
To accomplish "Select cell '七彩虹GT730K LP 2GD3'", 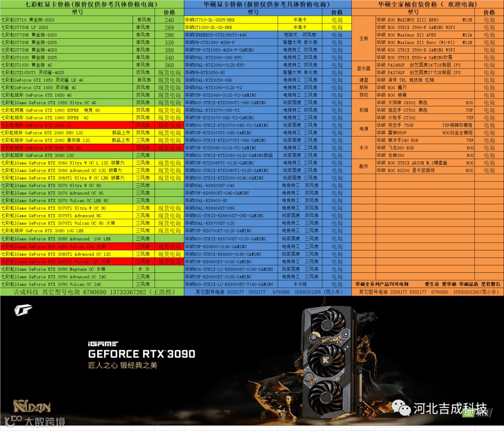I will coord(67,28).
